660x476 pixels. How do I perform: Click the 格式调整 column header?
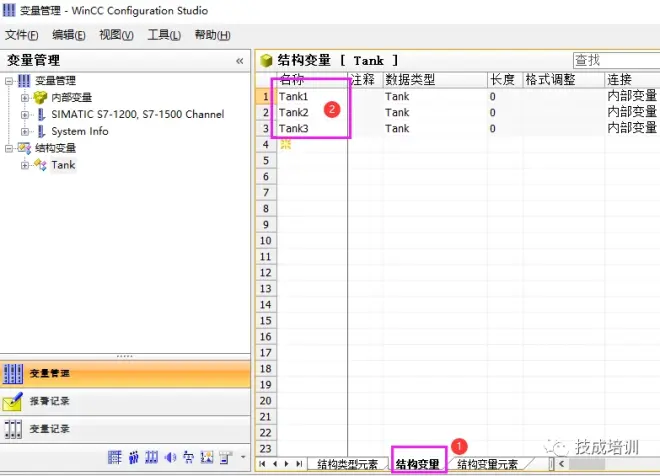tap(564, 80)
